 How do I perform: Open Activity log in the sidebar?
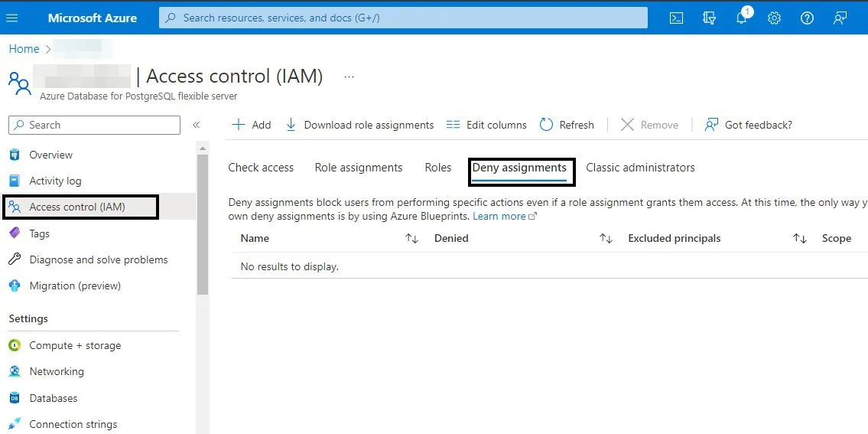(55, 181)
